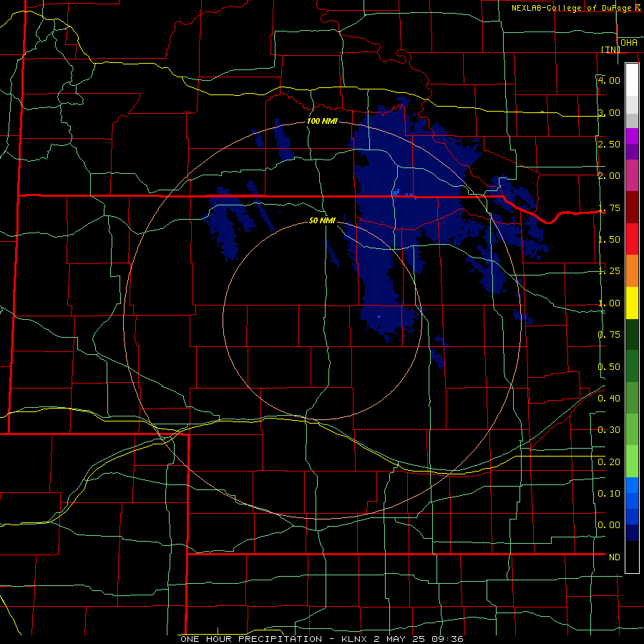Pick the orange swatch beside 1.25
The height and width of the screenshot is (644, 644).
tap(632, 270)
